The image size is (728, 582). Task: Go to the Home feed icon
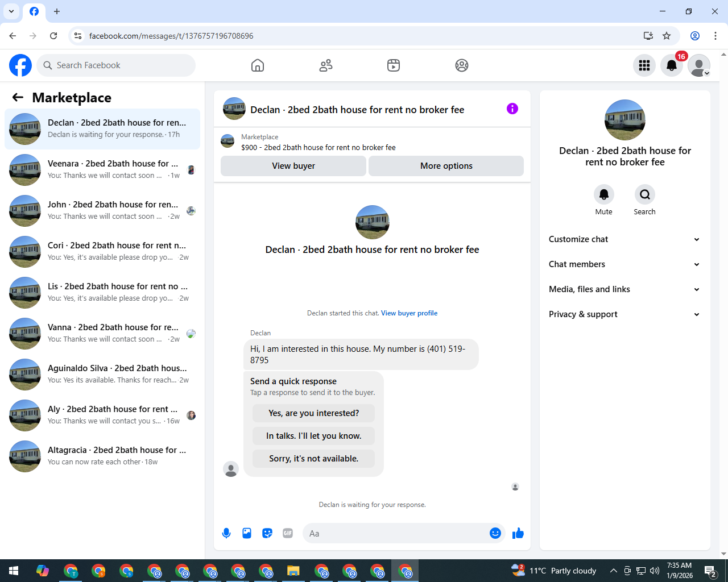pyautogui.click(x=258, y=65)
